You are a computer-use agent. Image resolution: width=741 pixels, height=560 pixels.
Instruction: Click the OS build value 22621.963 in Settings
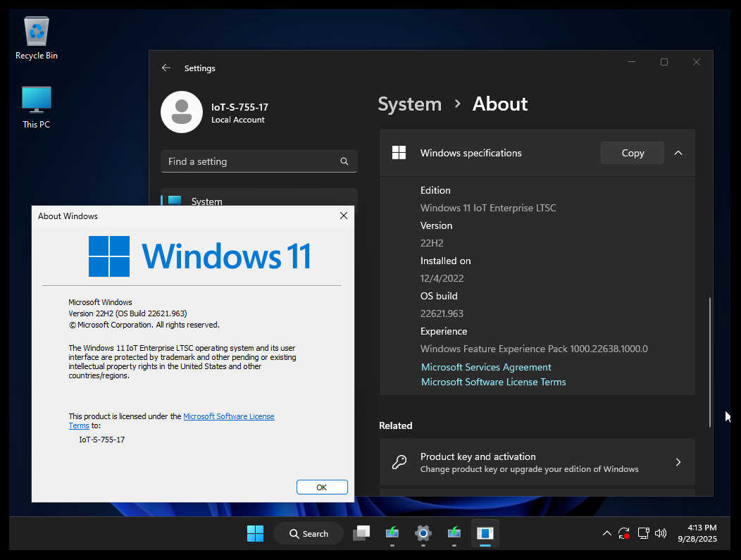point(442,313)
